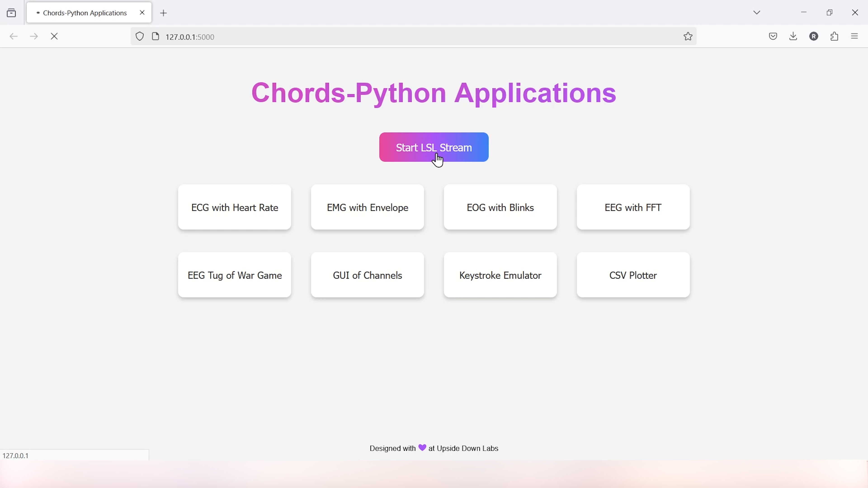This screenshot has width=868, height=488.
Task: Open the extensions puzzle icon
Action: click(834, 36)
